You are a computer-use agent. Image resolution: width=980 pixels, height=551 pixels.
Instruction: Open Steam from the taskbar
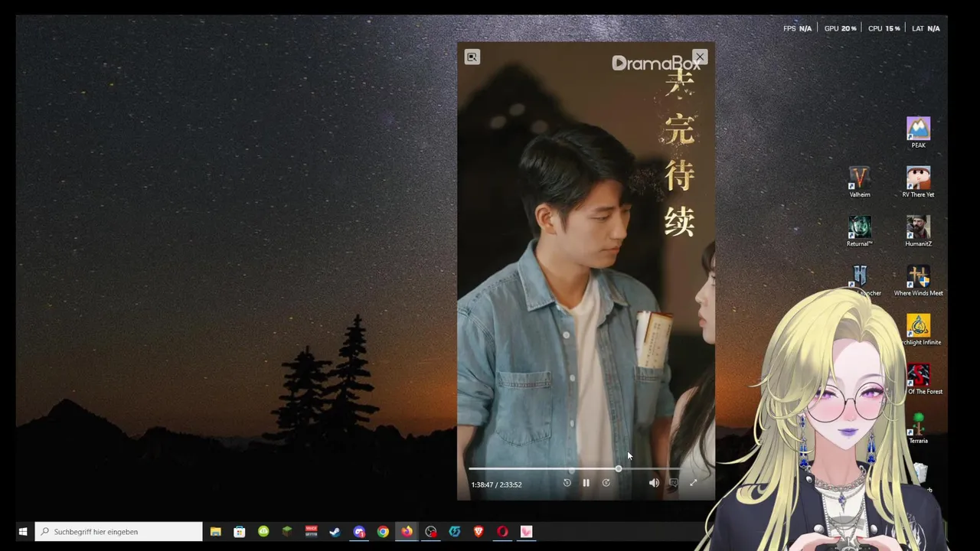pyautogui.click(x=335, y=531)
